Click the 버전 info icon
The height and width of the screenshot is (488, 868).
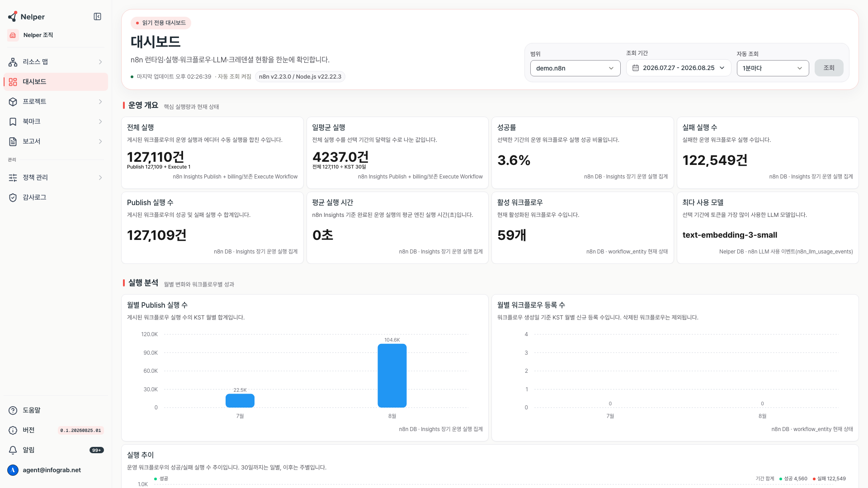13,430
